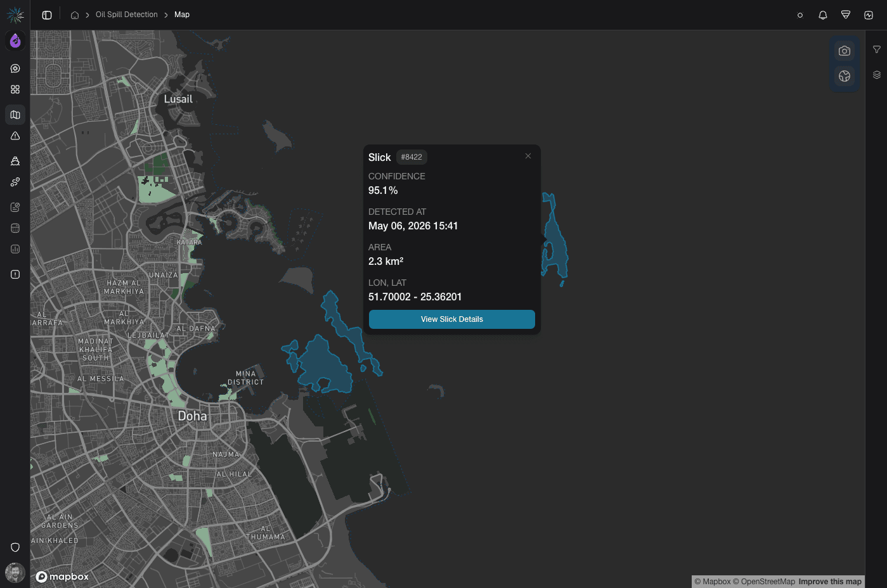
Task: Open the route tracking sidebar icon
Action: click(15, 182)
